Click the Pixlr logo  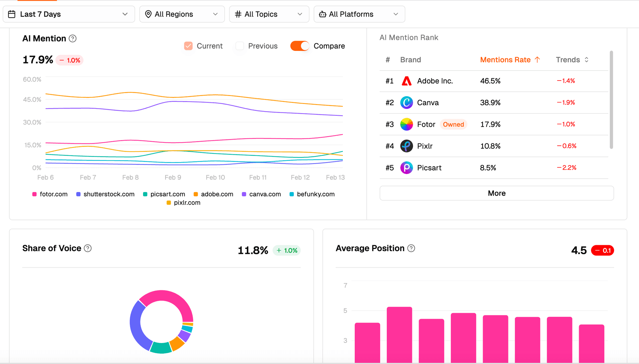tap(406, 146)
